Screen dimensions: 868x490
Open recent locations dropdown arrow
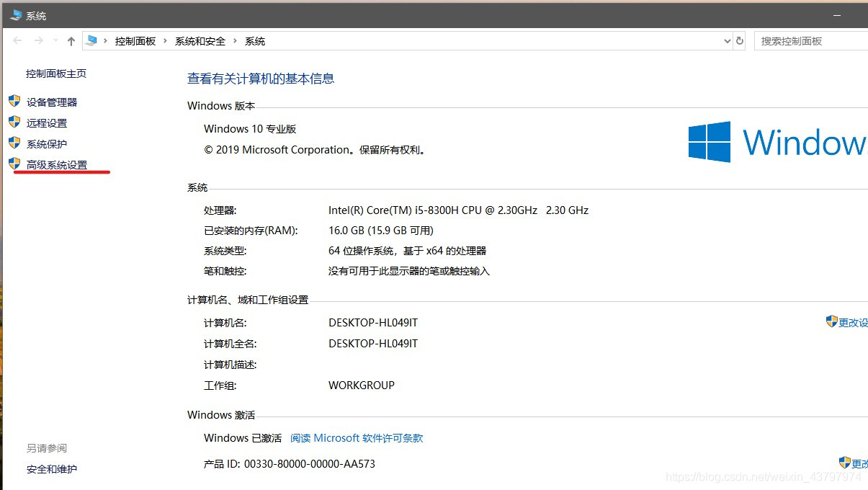[x=55, y=42]
